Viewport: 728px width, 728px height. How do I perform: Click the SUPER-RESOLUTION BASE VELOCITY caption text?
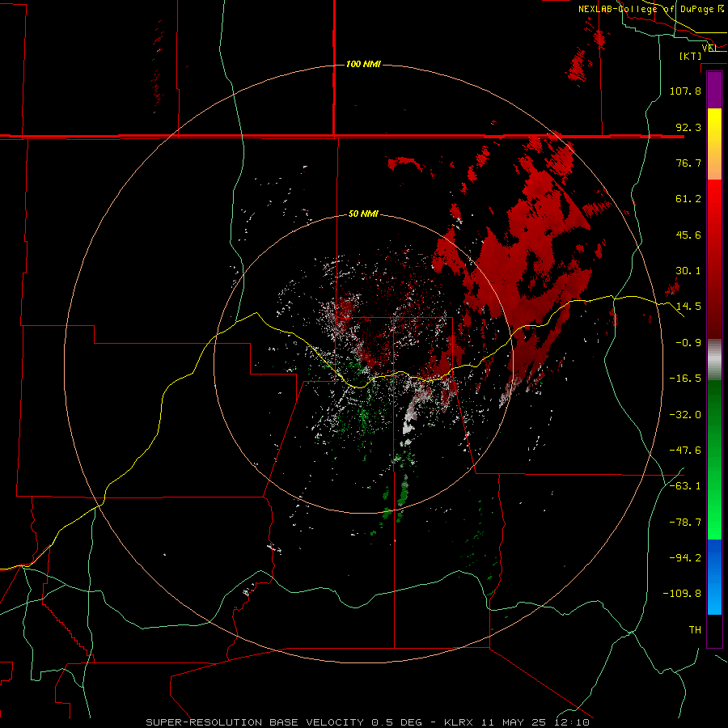(x=256, y=722)
